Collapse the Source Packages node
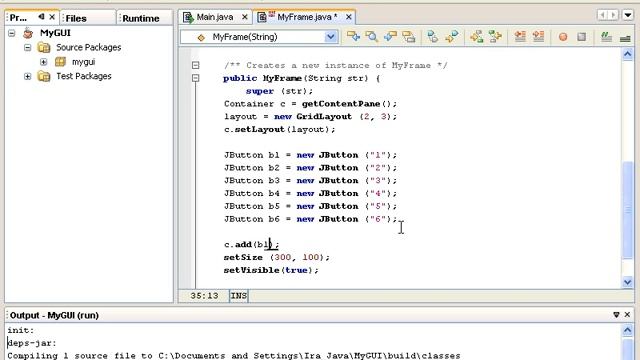The image size is (640, 360). (x=27, y=47)
